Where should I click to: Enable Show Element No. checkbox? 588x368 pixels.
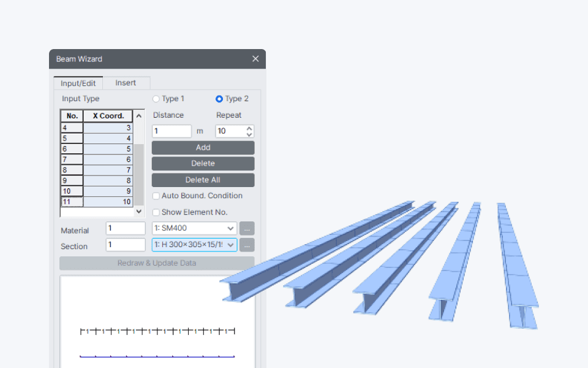pos(156,213)
